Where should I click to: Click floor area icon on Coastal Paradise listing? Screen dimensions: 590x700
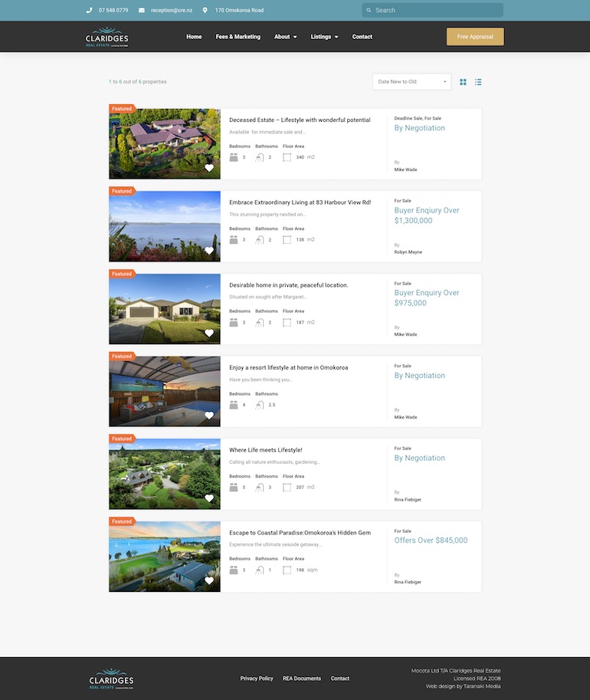point(287,570)
